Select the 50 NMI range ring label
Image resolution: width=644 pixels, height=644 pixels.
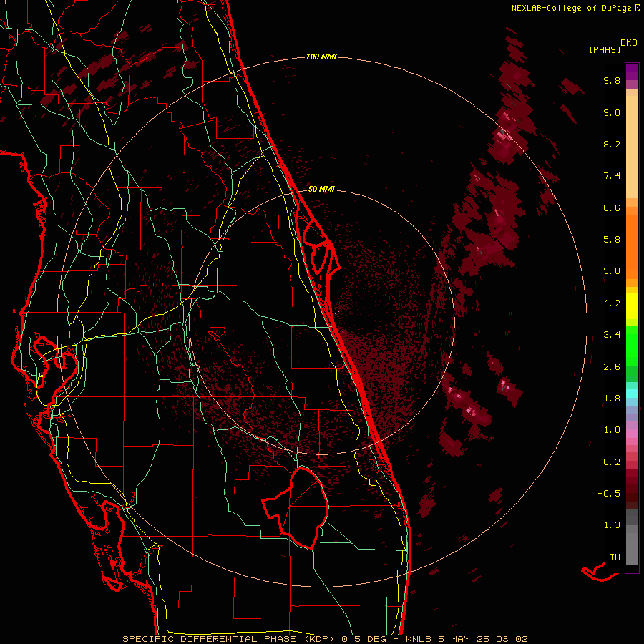[x=321, y=189]
